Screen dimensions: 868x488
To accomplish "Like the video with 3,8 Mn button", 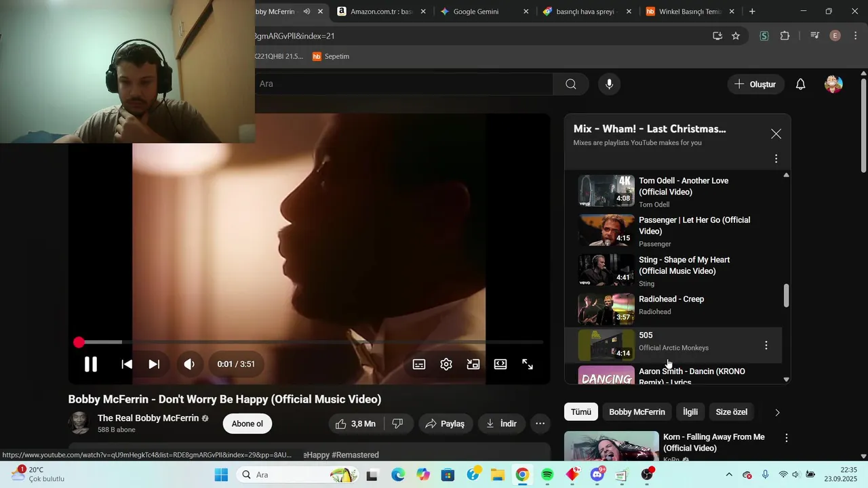I will (356, 424).
